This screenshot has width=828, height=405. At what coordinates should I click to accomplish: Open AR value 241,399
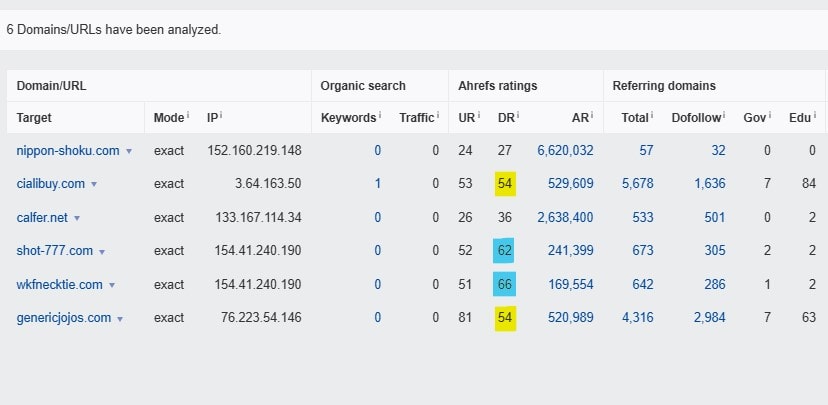click(x=571, y=251)
